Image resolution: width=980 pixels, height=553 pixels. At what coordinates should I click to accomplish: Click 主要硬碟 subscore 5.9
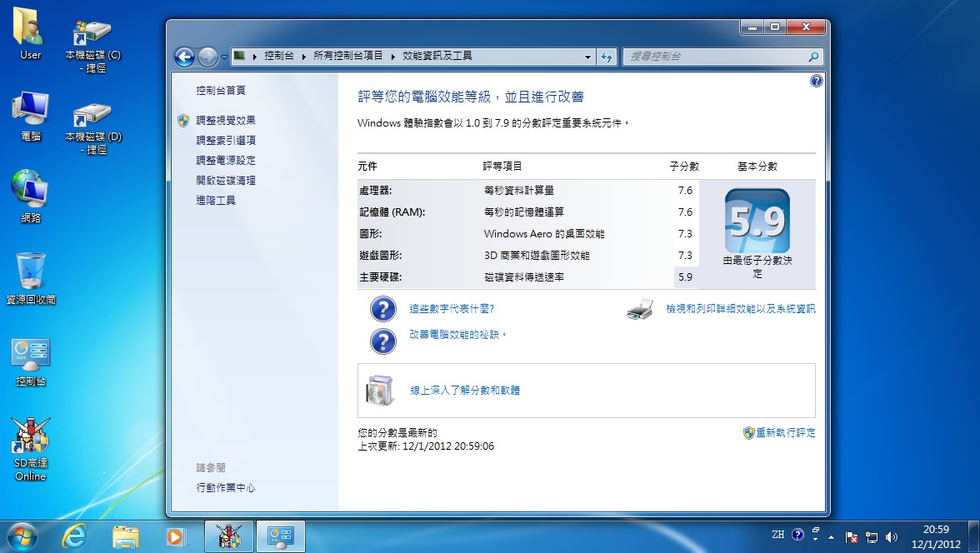pos(685,277)
